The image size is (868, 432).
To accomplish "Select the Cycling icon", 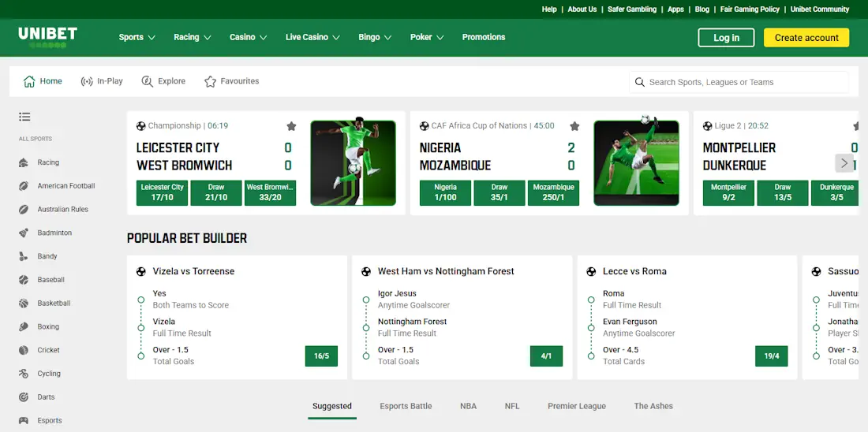I will pos(23,374).
